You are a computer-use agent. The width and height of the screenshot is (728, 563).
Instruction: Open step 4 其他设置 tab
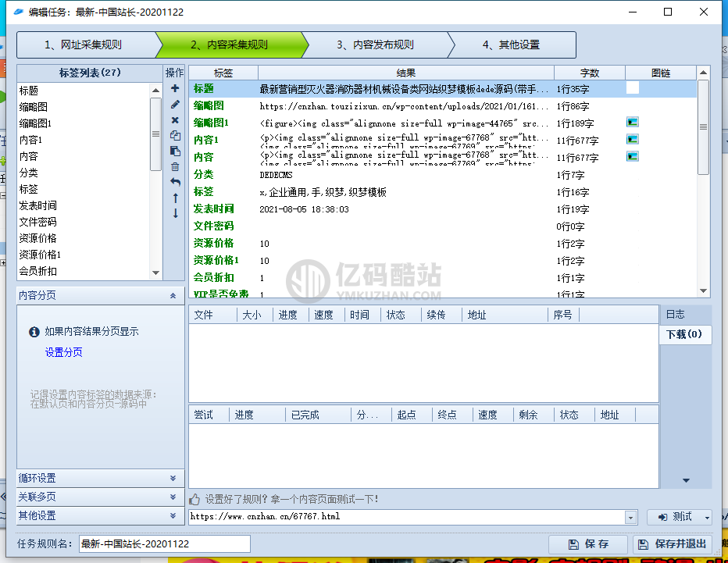[511, 45]
